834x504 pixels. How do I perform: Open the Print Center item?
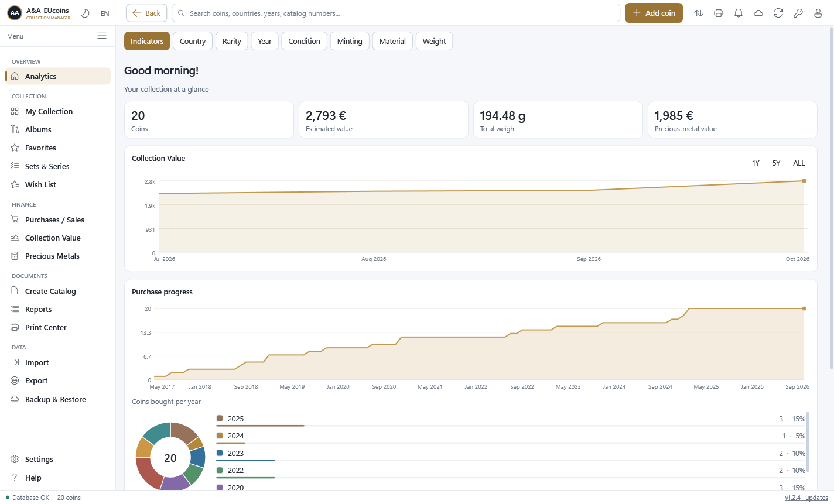pyautogui.click(x=58, y=327)
